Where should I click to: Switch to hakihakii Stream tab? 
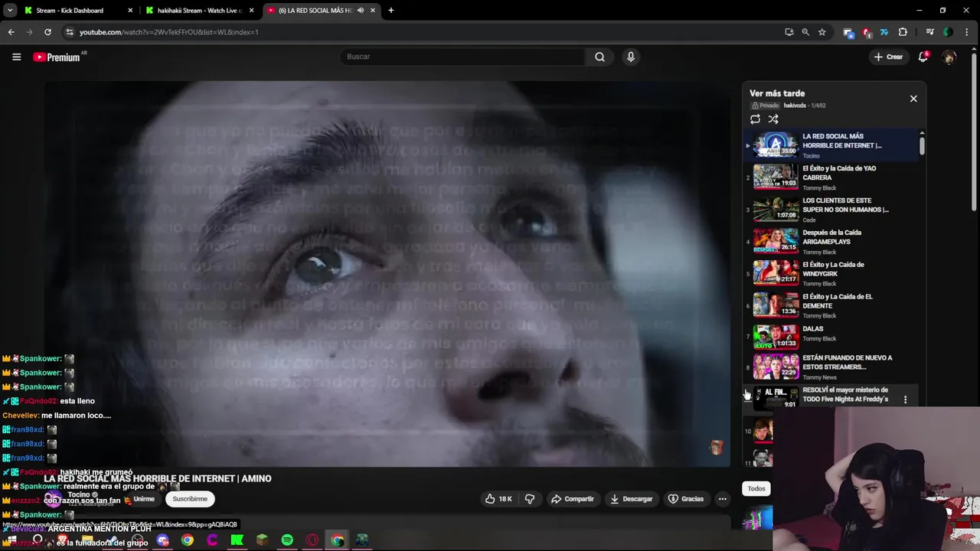pos(199,11)
